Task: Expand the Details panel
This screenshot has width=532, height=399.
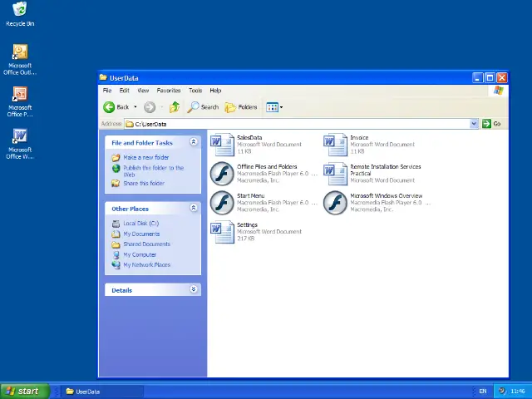Action: click(x=194, y=289)
